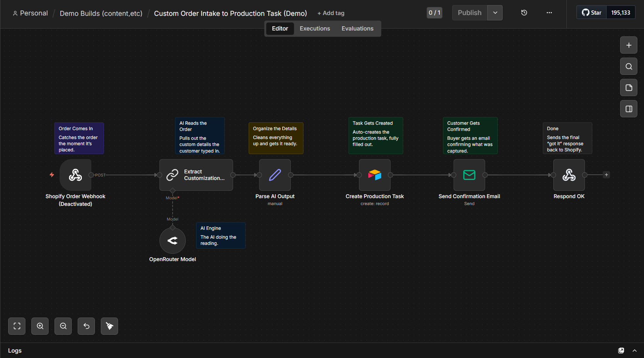
Task: Add a sticky note to the canvas
Action: (x=629, y=88)
